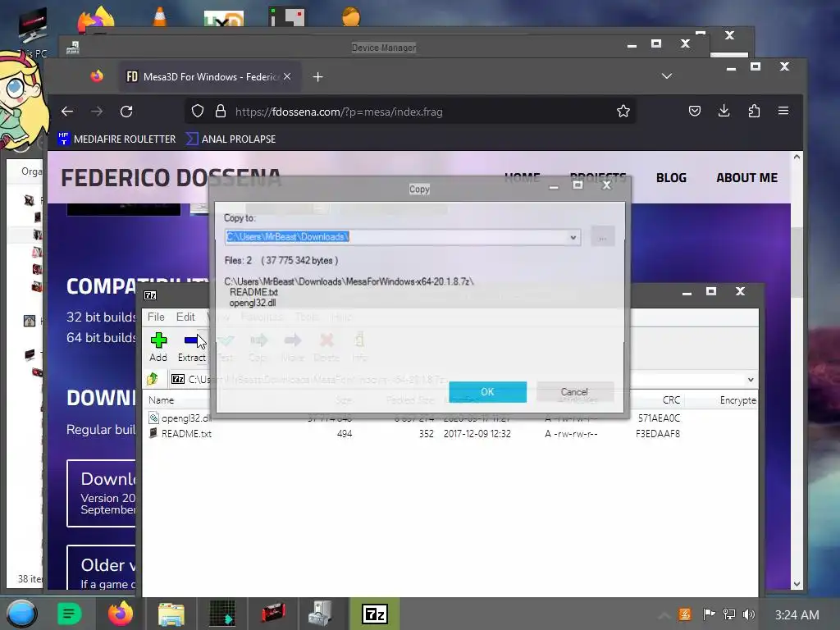The width and height of the screenshot is (840, 630).
Task: Switch to Firefox on the taskbar
Action: coord(121,614)
